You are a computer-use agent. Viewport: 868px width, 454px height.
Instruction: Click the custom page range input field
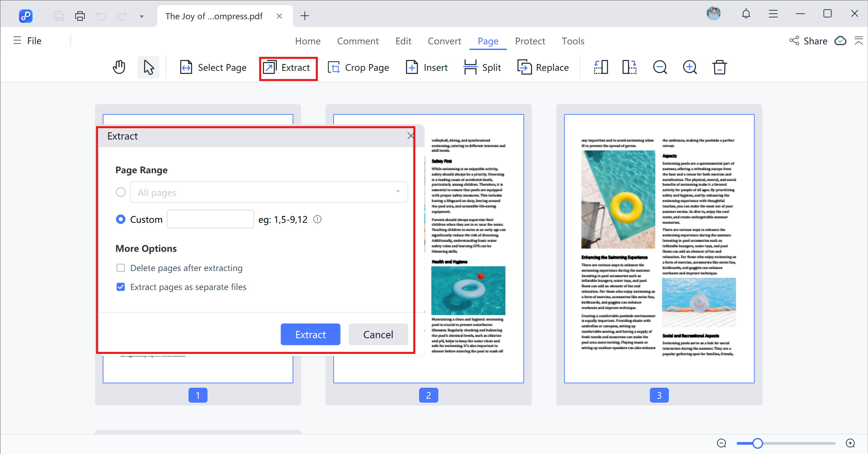tap(210, 219)
